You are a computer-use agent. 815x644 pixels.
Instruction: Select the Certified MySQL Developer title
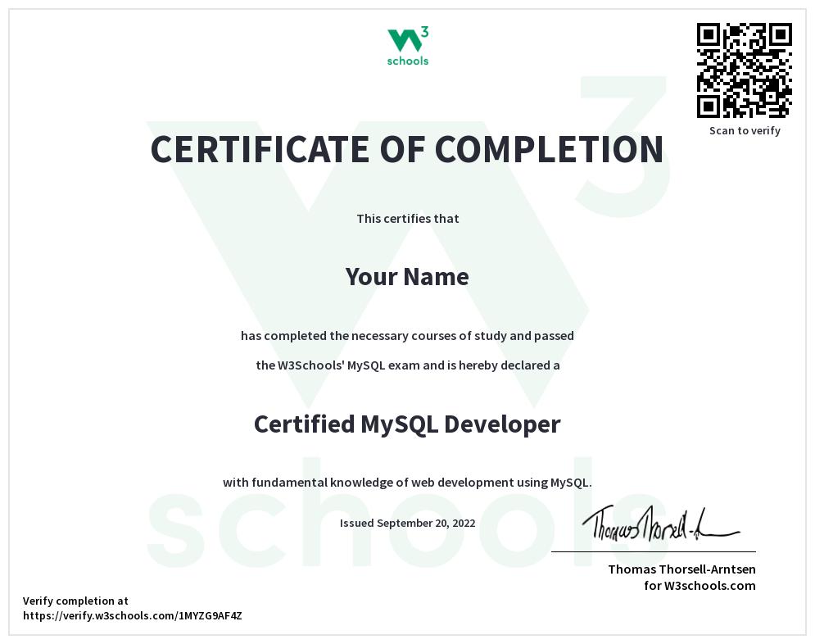pyautogui.click(x=407, y=424)
